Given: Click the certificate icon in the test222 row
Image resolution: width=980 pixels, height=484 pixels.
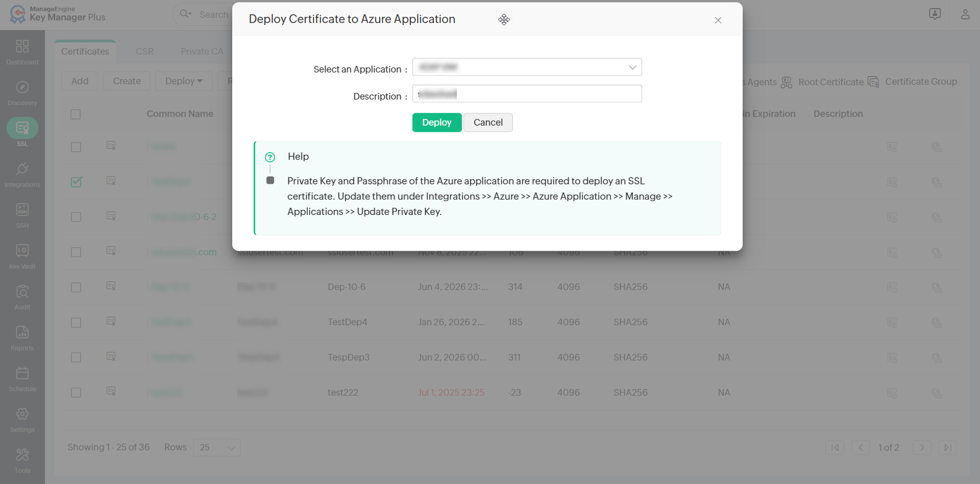Looking at the screenshot, I should pos(111,391).
